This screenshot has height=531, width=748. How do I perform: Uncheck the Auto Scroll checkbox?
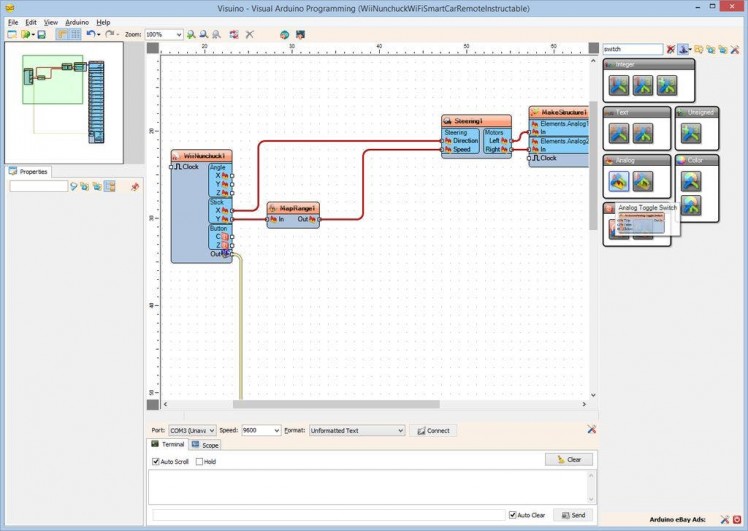click(x=156, y=461)
